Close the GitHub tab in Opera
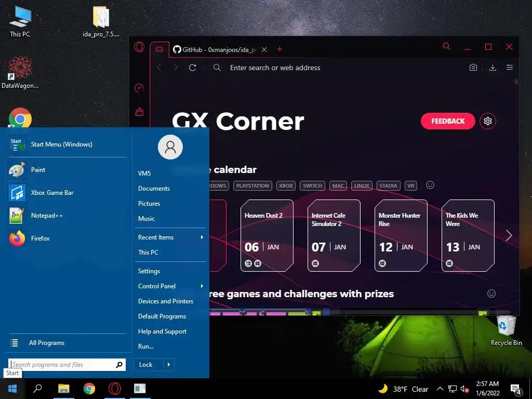The image size is (532, 399). 264,49
